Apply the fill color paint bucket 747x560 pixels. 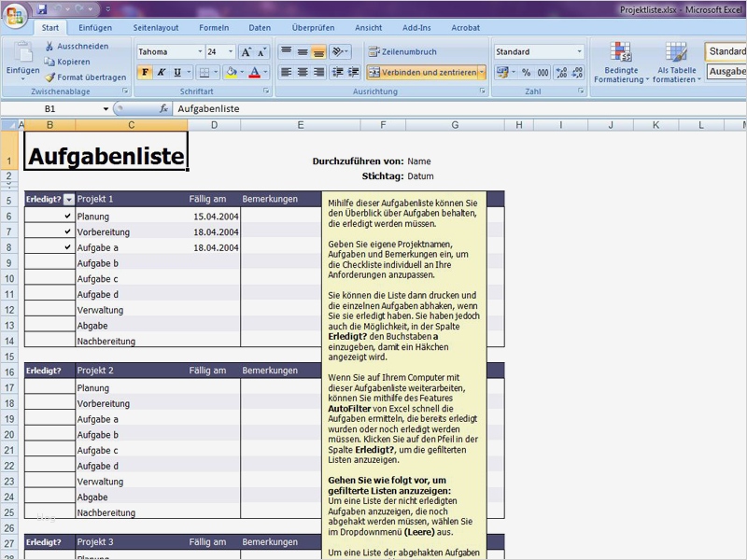coord(232,73)
